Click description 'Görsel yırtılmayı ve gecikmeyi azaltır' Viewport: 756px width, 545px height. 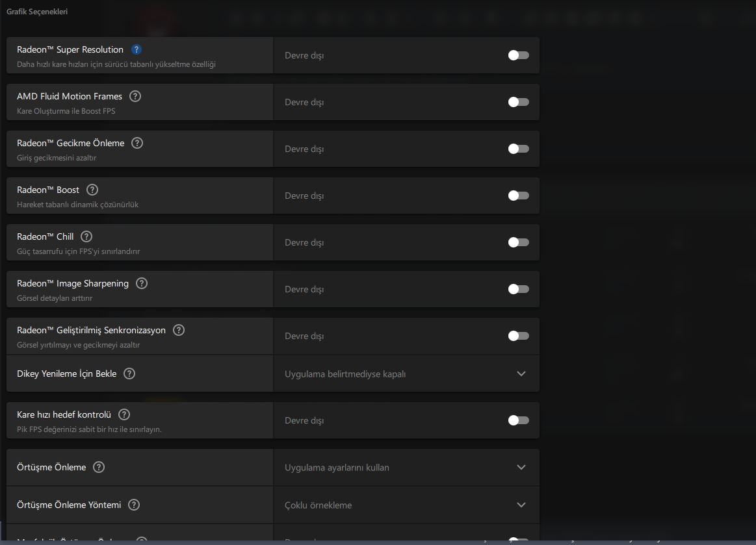[78, 344]
